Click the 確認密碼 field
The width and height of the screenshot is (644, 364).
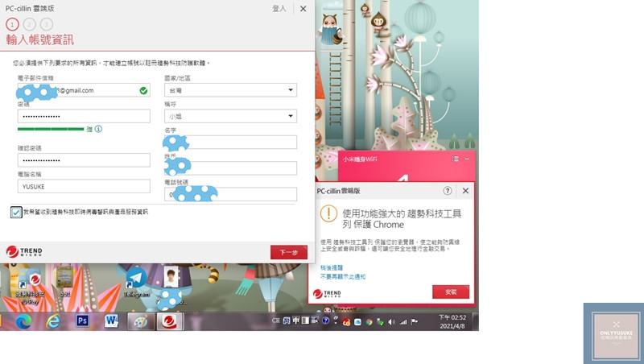click(x=84, y=160)
